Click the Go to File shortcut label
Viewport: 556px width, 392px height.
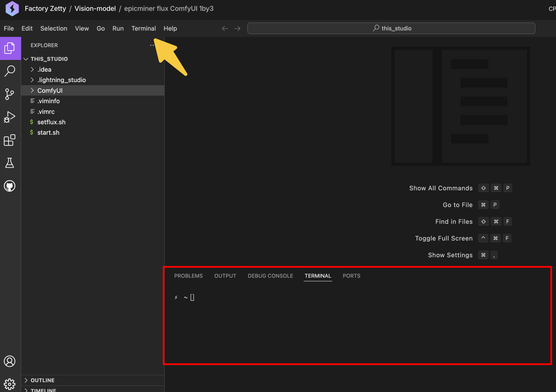pyautogui.click(x=458, y=205)
